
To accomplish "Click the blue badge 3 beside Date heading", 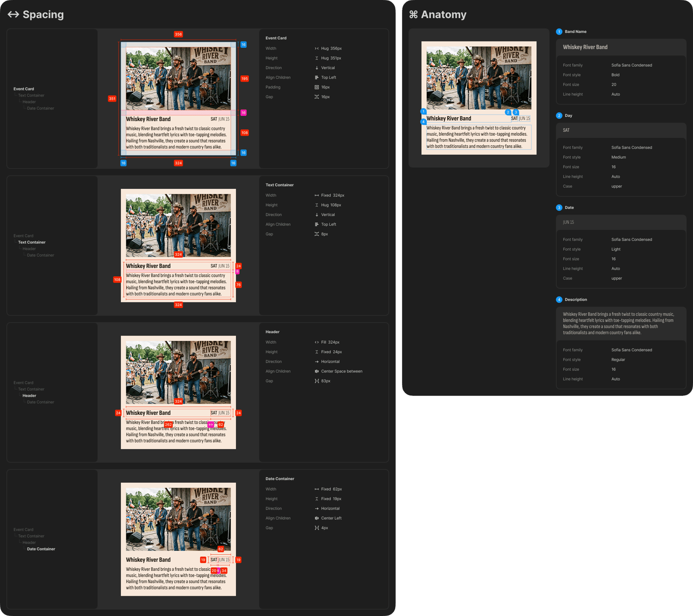I will click(559, 207).
